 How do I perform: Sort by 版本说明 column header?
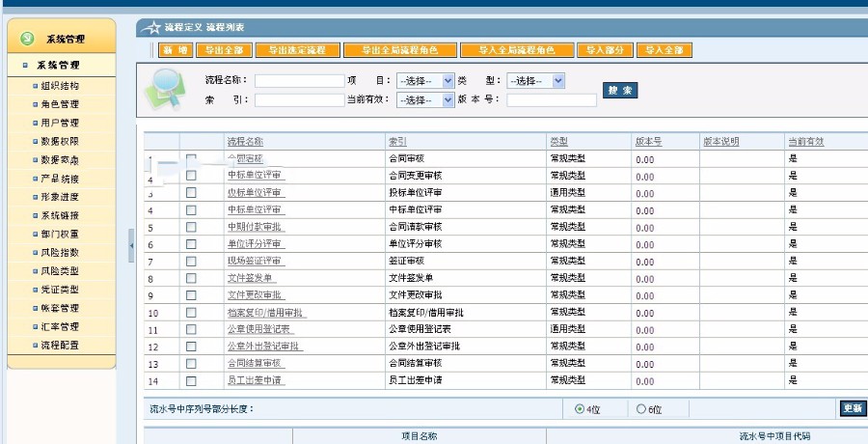(x=721, y=142)
